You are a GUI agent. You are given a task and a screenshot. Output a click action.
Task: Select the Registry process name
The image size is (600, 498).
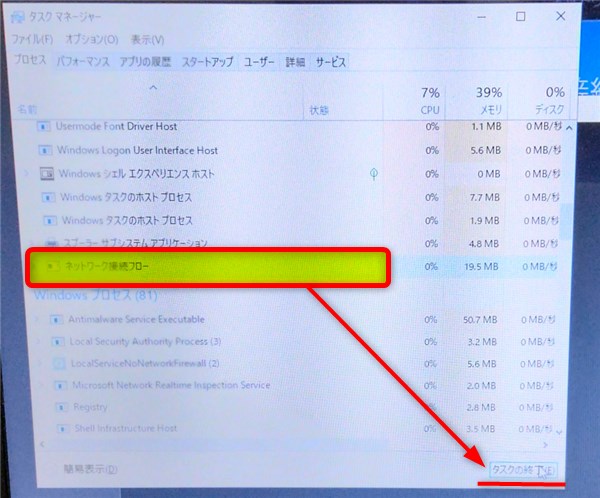90,407
